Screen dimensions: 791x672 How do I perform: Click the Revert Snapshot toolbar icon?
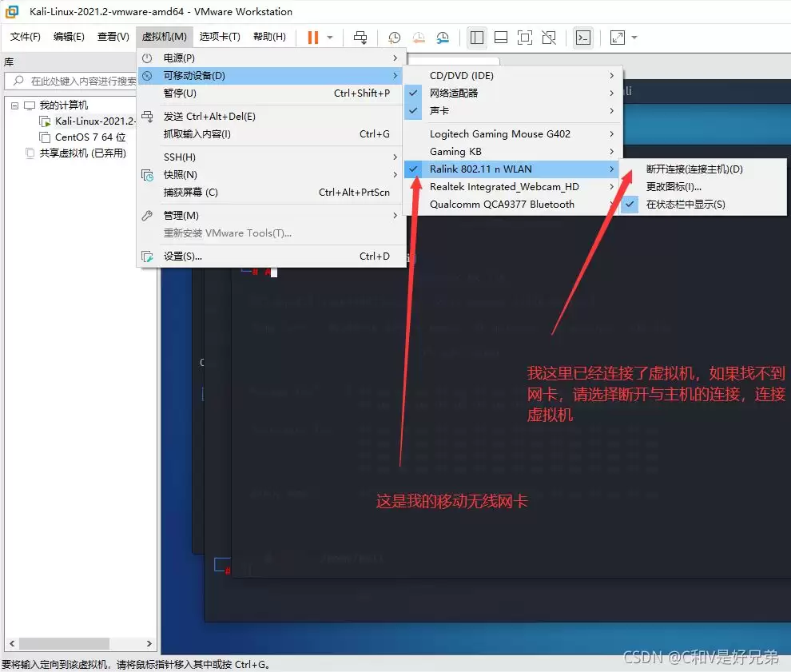tap(419, 37)
